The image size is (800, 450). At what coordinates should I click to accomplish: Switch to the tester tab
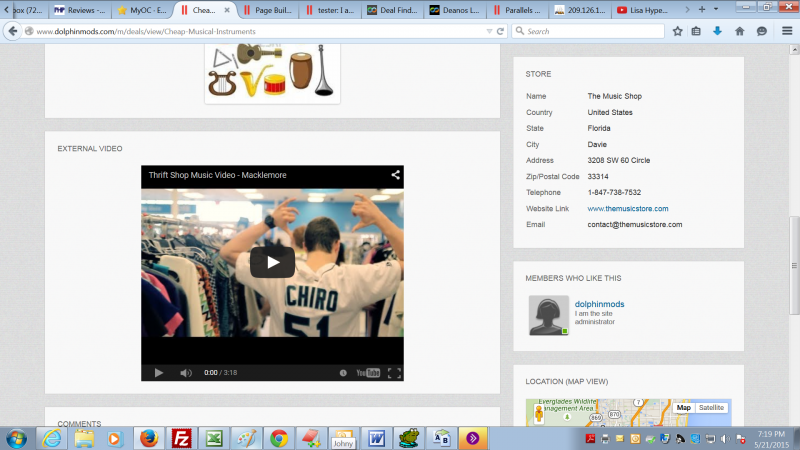click(331, 10)
